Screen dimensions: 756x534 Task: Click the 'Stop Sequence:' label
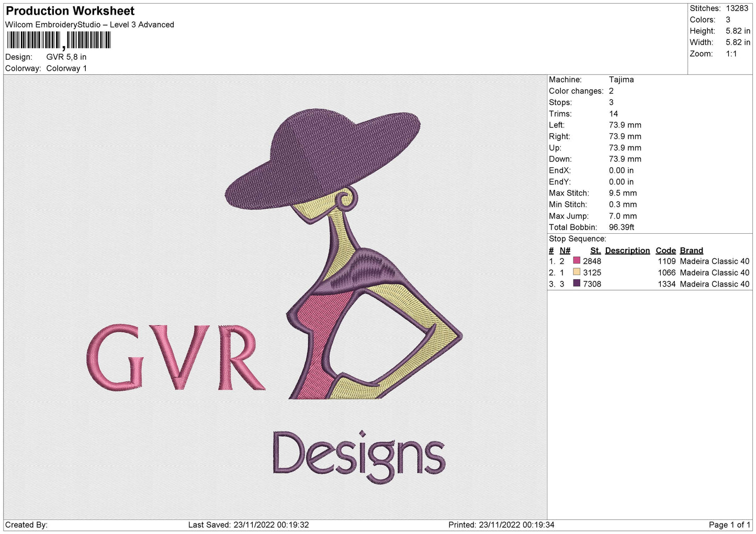point(578,239)
